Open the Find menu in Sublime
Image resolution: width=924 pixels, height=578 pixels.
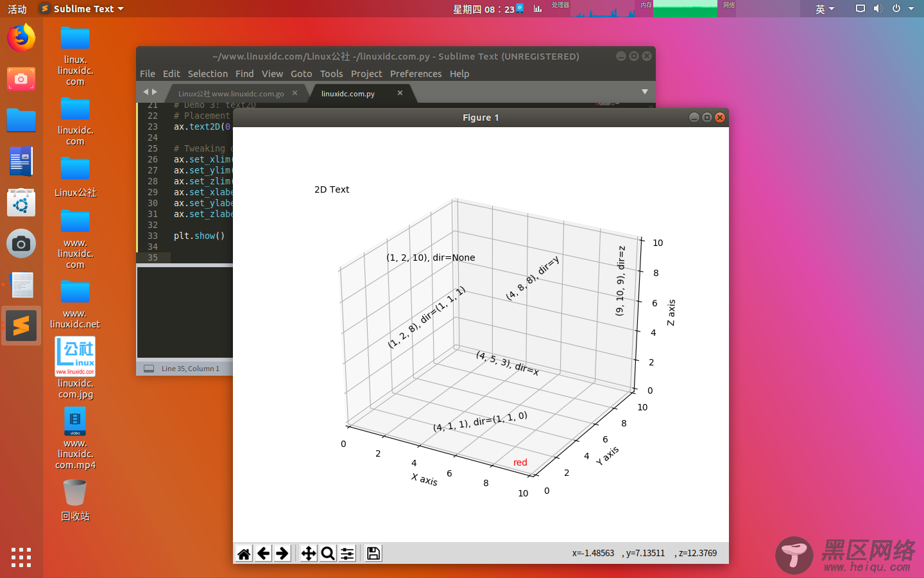coord(244,74)
